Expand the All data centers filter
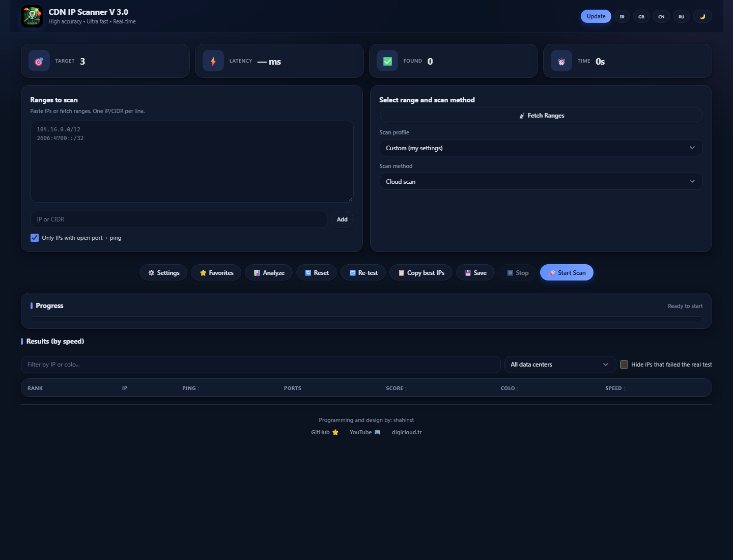The height and width of the screenshot is (560, 733). 560,365
